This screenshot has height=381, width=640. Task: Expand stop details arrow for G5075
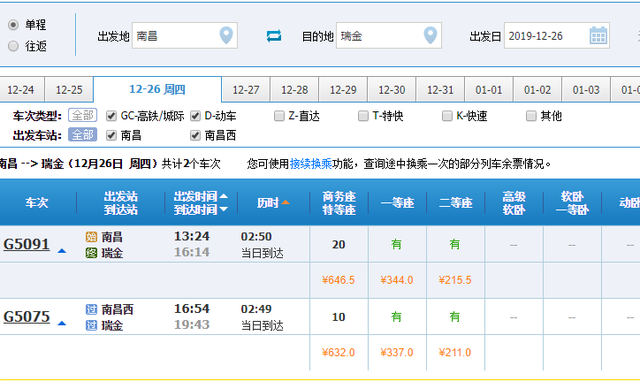point(62,323)
